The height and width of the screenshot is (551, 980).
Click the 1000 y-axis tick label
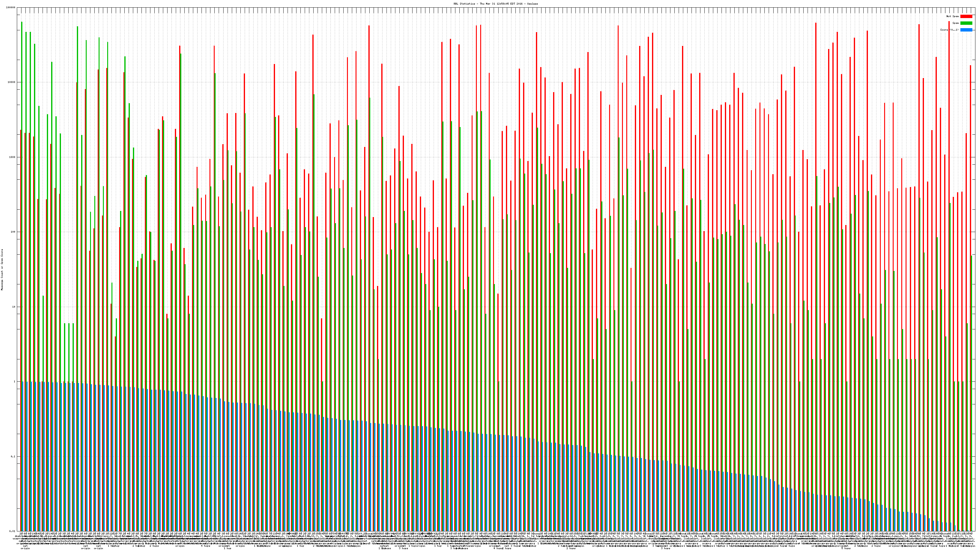coord(12,157)
